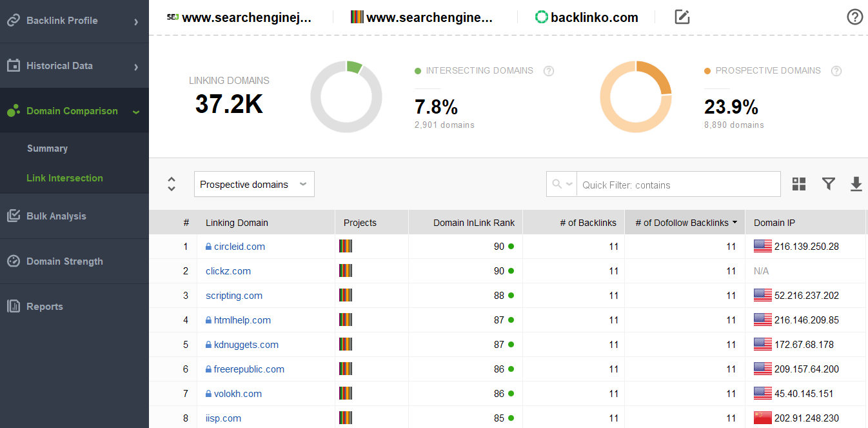The height and width of the screenshot is (428, 868).
Task: Click the SEJ favicon of first domain
Action: [173, 17]
